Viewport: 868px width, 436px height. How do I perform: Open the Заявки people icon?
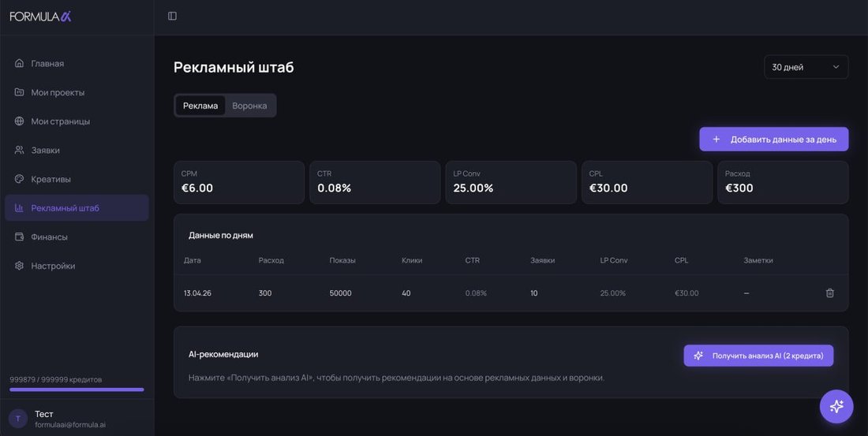[20, 150]
